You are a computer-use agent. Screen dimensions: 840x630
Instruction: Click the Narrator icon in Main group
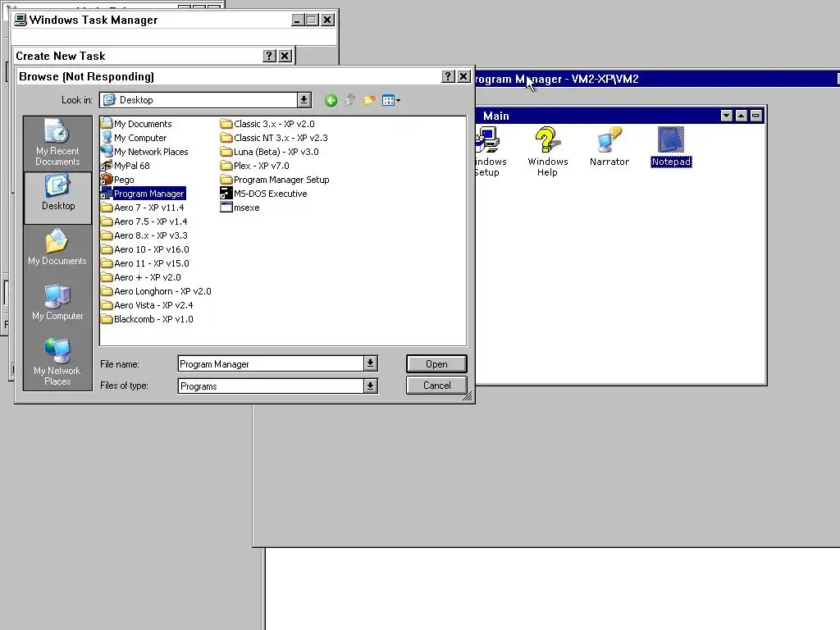coord(609,147)
